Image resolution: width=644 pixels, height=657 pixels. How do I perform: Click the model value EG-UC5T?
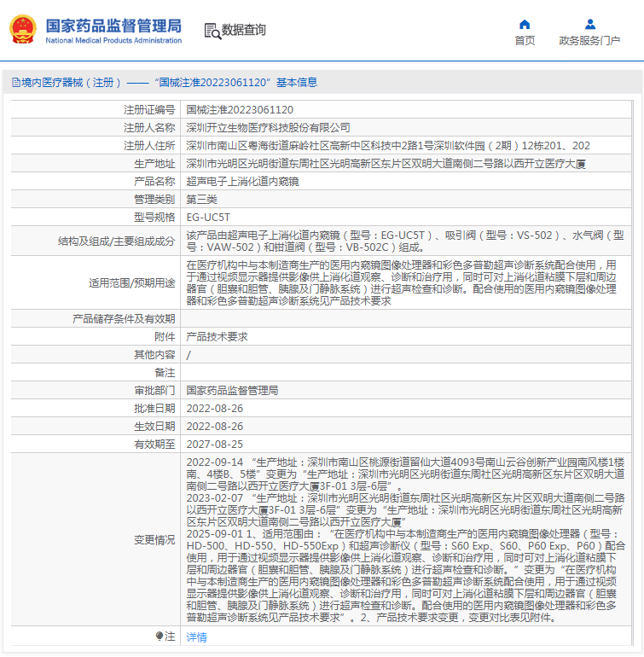[208, 218]
